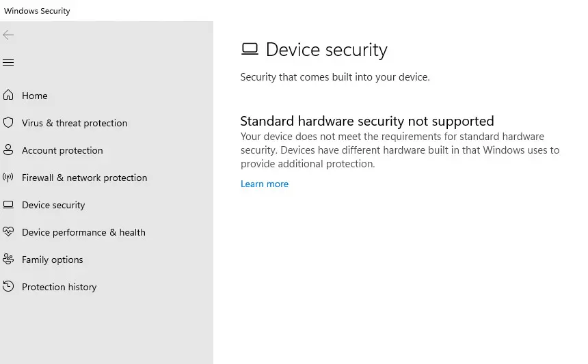Screen dimensions: 588x364
Task: Click the back arrow icon
Action: click(8, 35)
